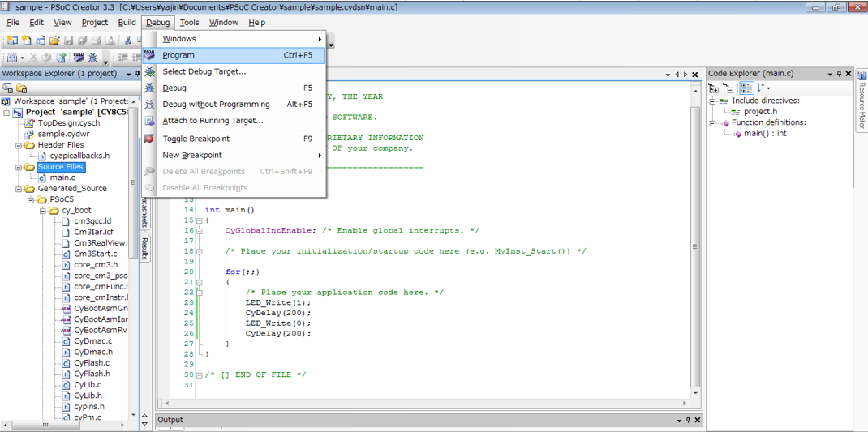
Task: Select cyapicallbacks.h header file
Action: (x=79, y=156)
